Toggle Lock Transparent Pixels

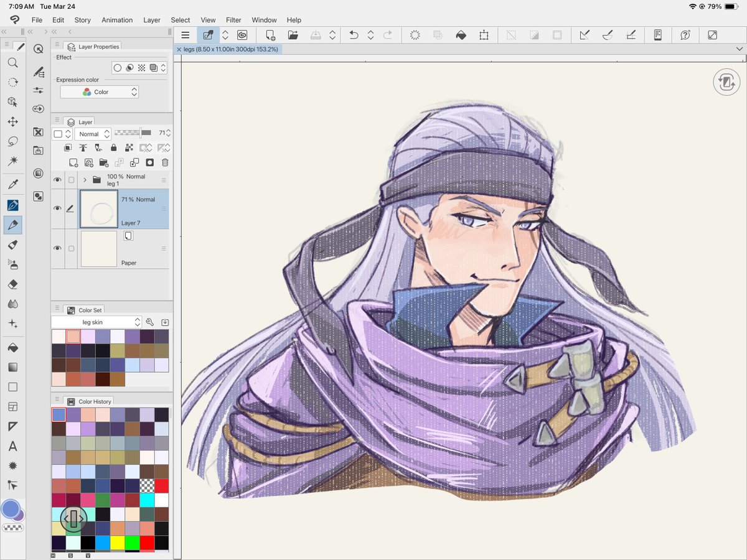point(129,147)
